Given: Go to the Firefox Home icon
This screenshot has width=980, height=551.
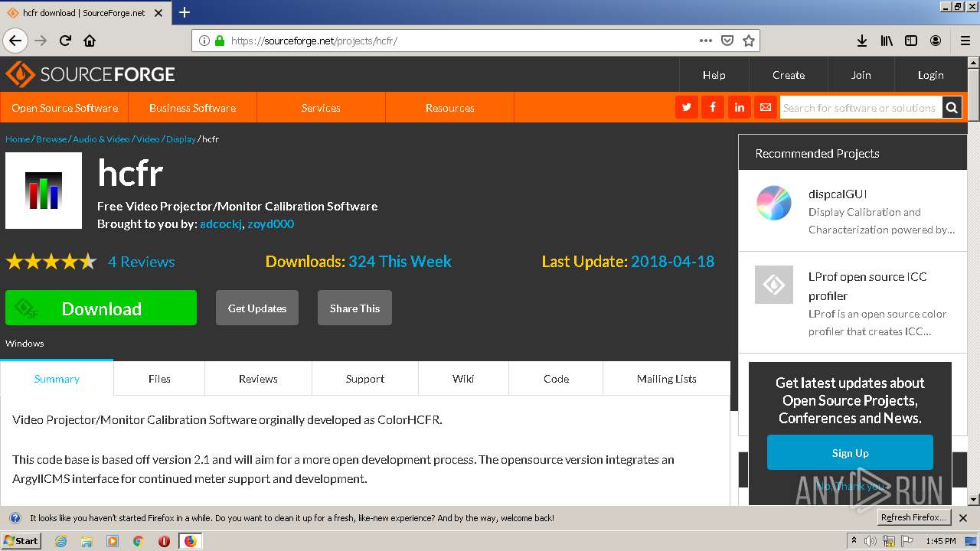Looking at the screenshot, I should [x=90, y=41].
